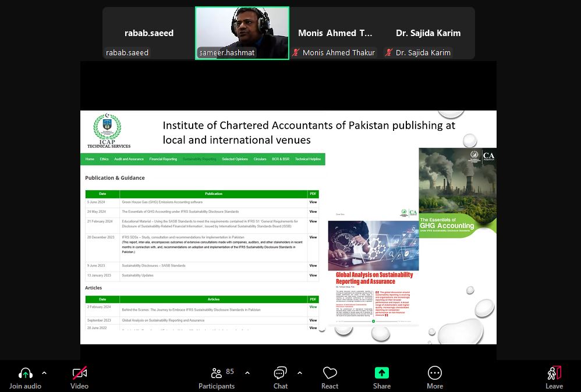The width and height of the screenshot is (581, 392).
Task: Leave the meeting
Action: point(554,373)
